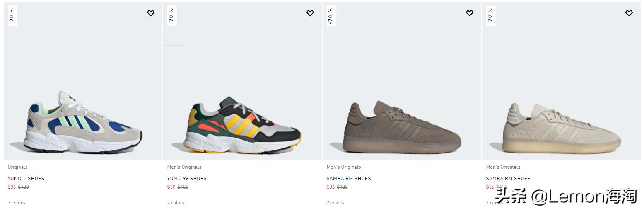
Task: Toggle wishlist heart on YUNG-96 shoes
Action: pyautogui.click(x=310, y=13)
